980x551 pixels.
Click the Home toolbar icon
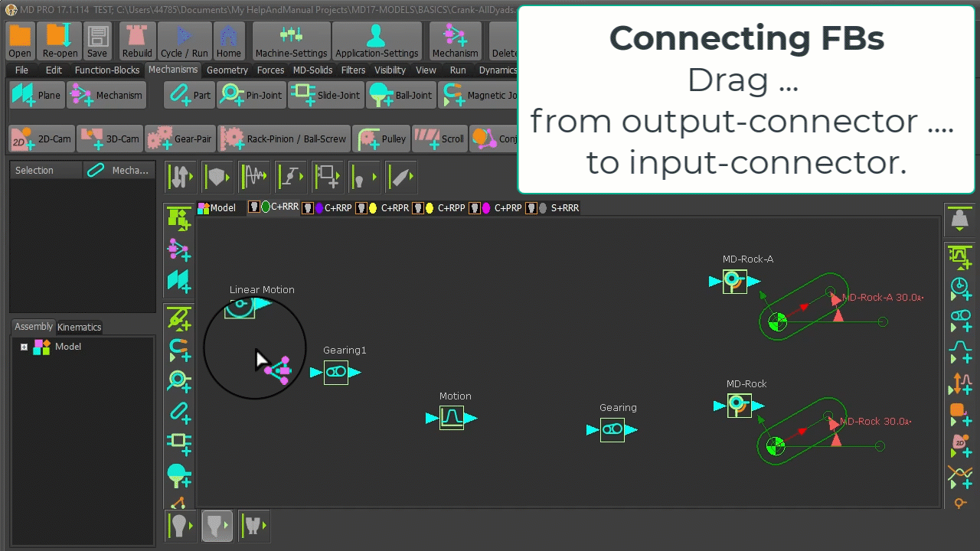228,41
